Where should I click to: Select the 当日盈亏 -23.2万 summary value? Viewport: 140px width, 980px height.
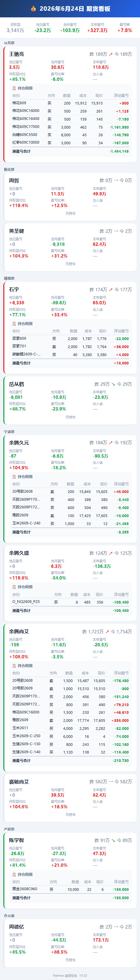point(42,30)
